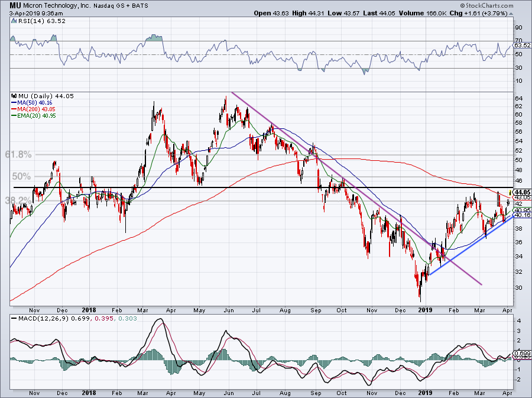Click the red 43.05 MA(200) price tag
This screenshot has height=398, width=532.
point(523,197)
